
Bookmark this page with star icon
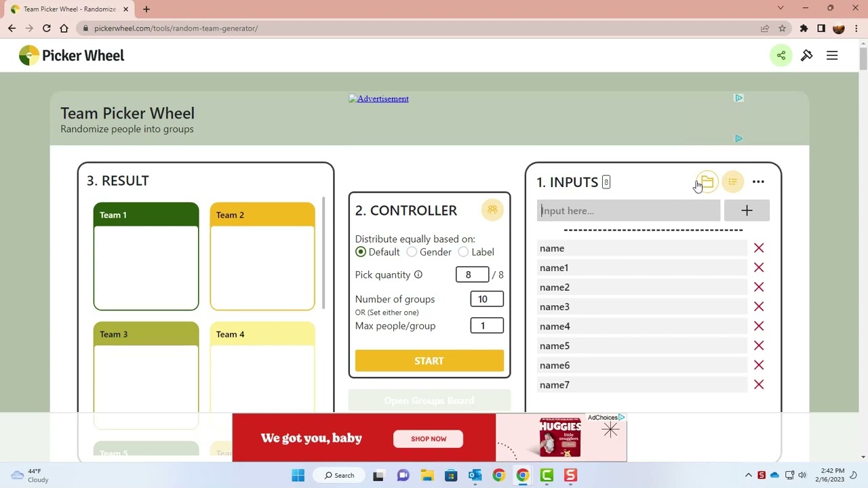782,28
